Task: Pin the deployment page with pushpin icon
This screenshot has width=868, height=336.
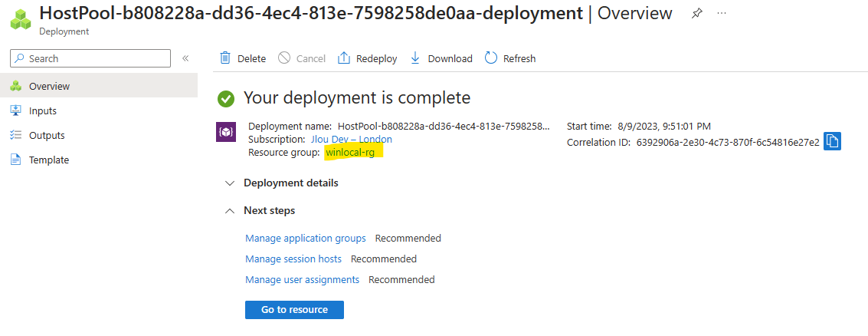Action: coord(697,13)
